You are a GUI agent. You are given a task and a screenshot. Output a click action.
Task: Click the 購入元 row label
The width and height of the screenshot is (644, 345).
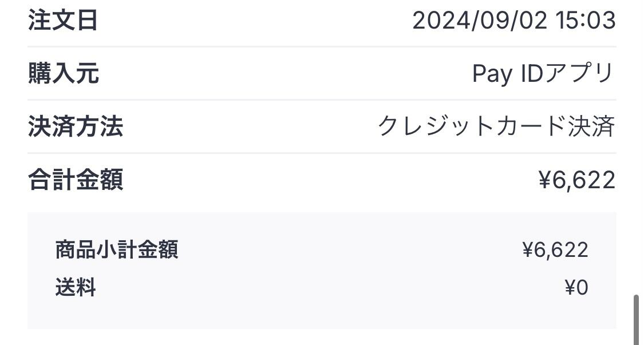click(63, 74)
